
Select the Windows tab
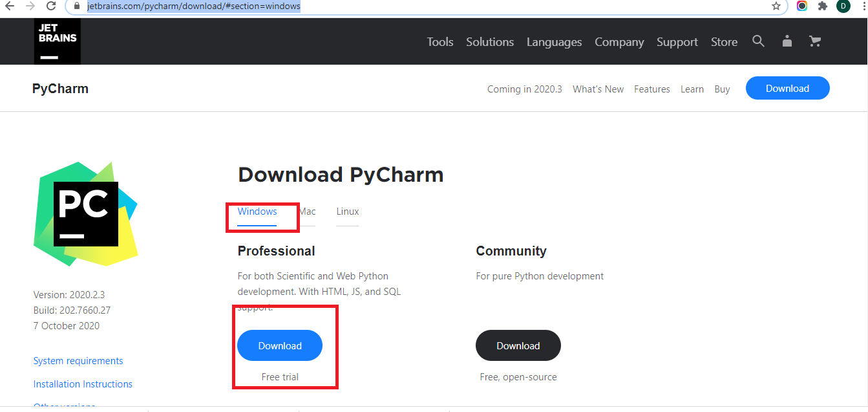point(257,211)
